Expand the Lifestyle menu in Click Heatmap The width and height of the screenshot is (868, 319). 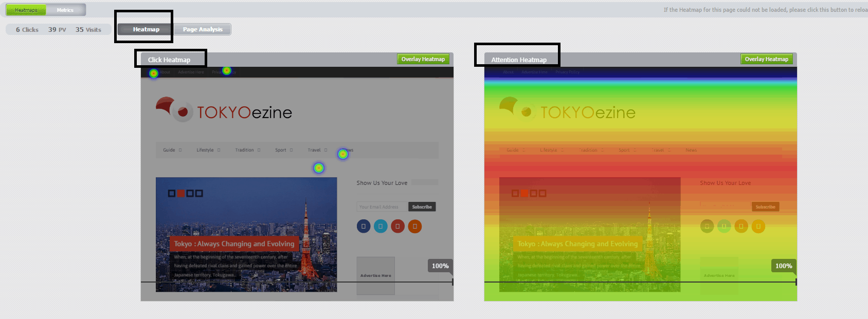point(208,150)
